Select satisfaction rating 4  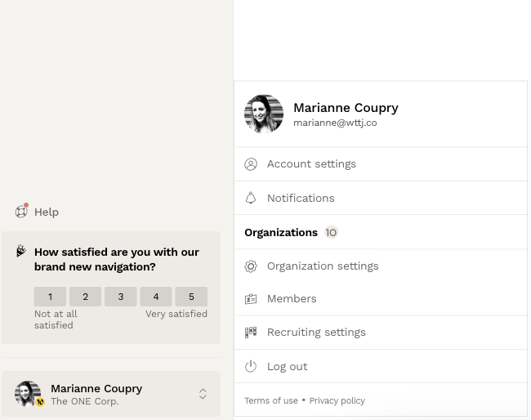[156, 297]
